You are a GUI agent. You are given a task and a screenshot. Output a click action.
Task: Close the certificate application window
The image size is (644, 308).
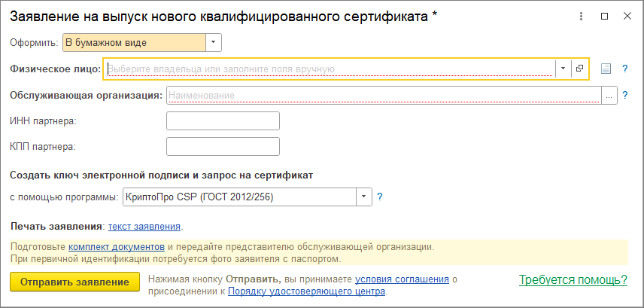pos(627,17)
